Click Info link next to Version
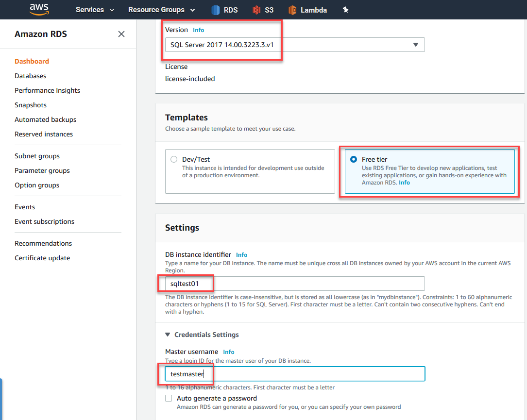This screenshot has width=527, height=420. [199, 30]
